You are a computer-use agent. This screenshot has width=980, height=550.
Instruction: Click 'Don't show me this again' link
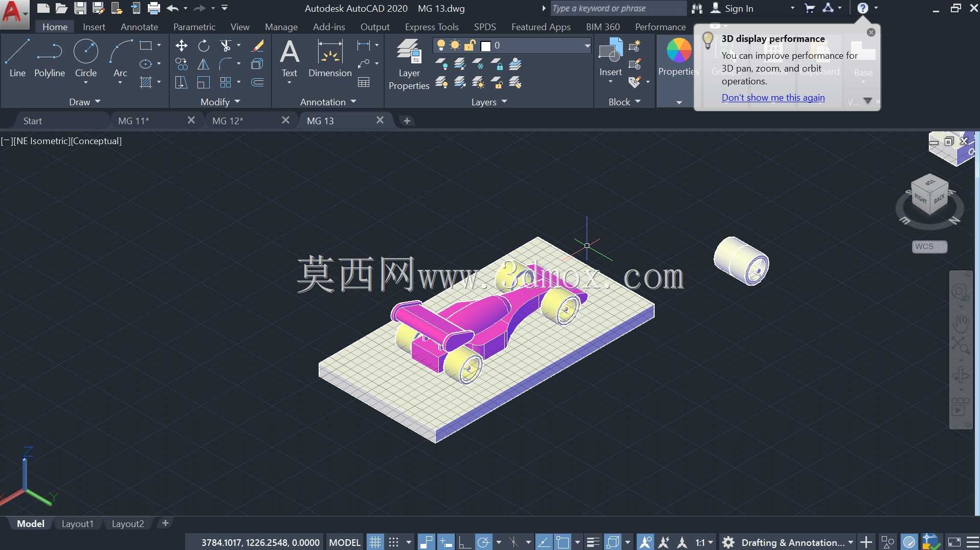pyautogui.click(x=773, y=97)
